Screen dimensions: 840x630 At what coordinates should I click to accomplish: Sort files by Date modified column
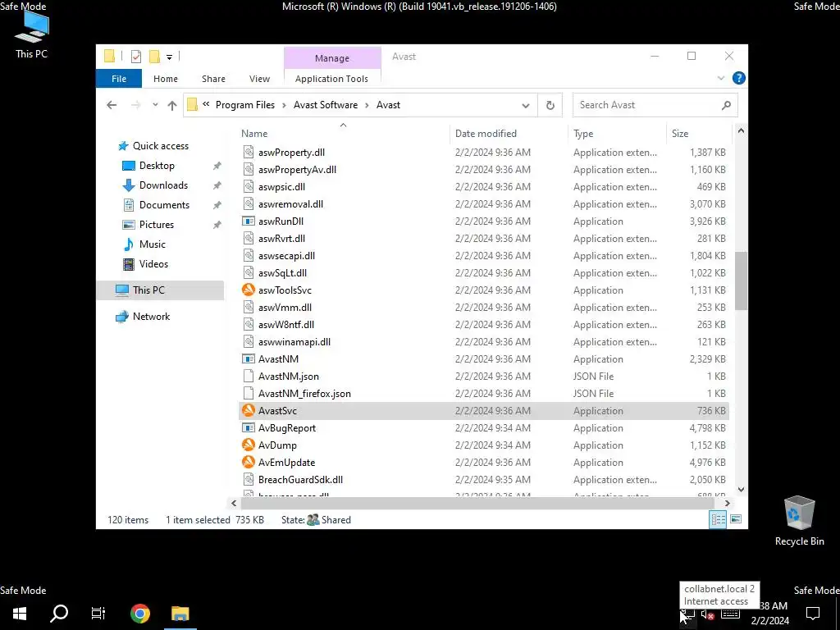click(486, 134)
